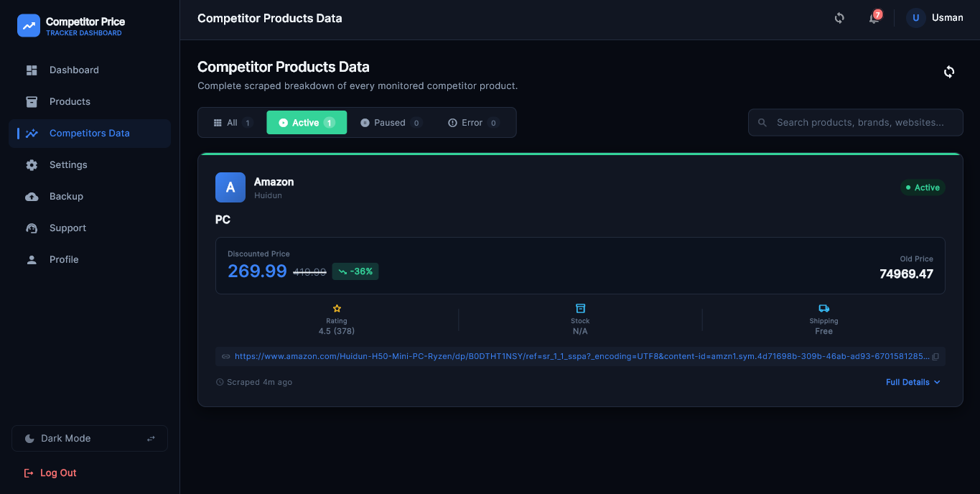Screen dimensions: 980x494
Task: Open the Amazon product URL link
Action: click(x=582, y=356)
